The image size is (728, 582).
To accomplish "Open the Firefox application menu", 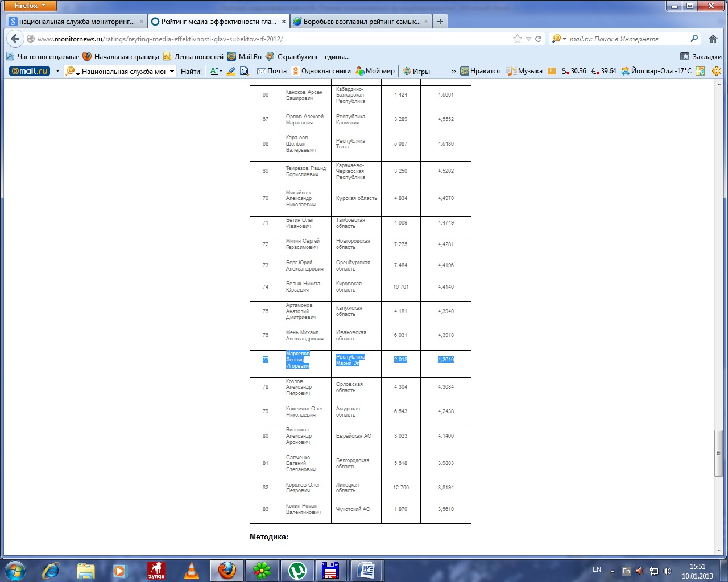I will point(30,6).
